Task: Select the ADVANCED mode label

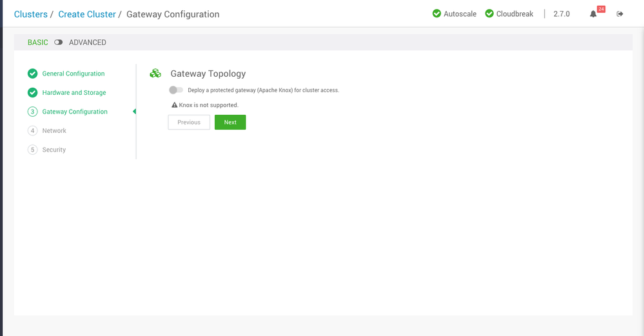Action: (x=88, y=43)
